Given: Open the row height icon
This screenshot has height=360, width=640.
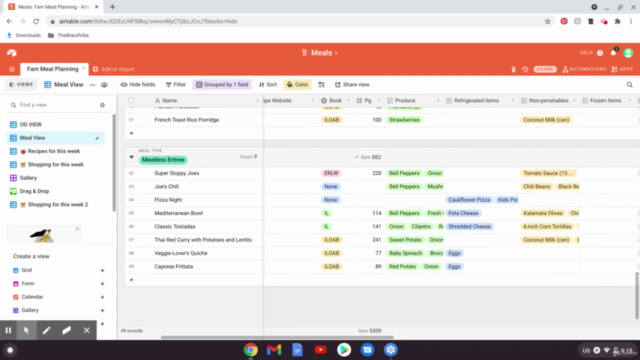Looking at the screenshot, I should pyautogui.click(x=321, y=84).
